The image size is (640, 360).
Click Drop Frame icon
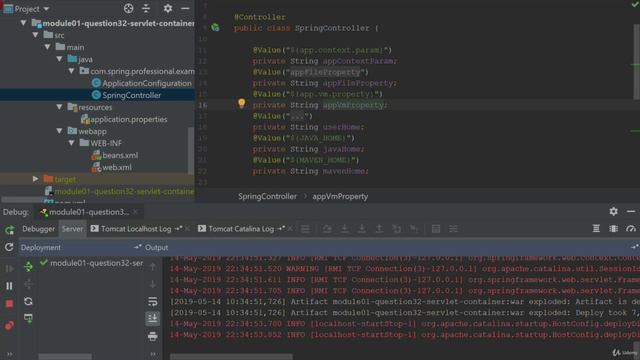(396, 229)
